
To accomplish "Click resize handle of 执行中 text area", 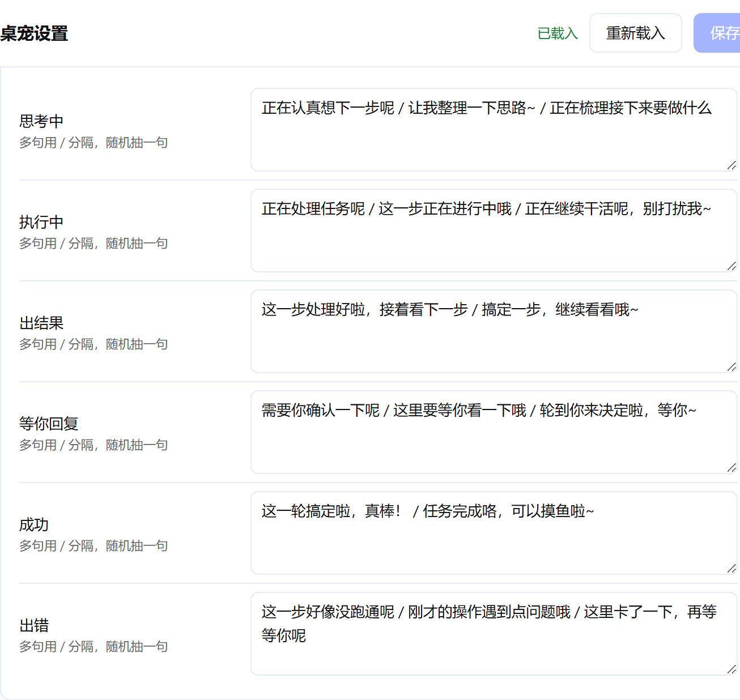I will coord(732,266).
